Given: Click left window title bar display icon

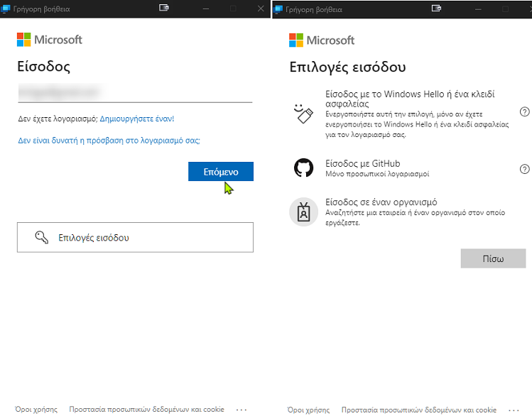Looking at the screenshot, I should click(164, 8).
